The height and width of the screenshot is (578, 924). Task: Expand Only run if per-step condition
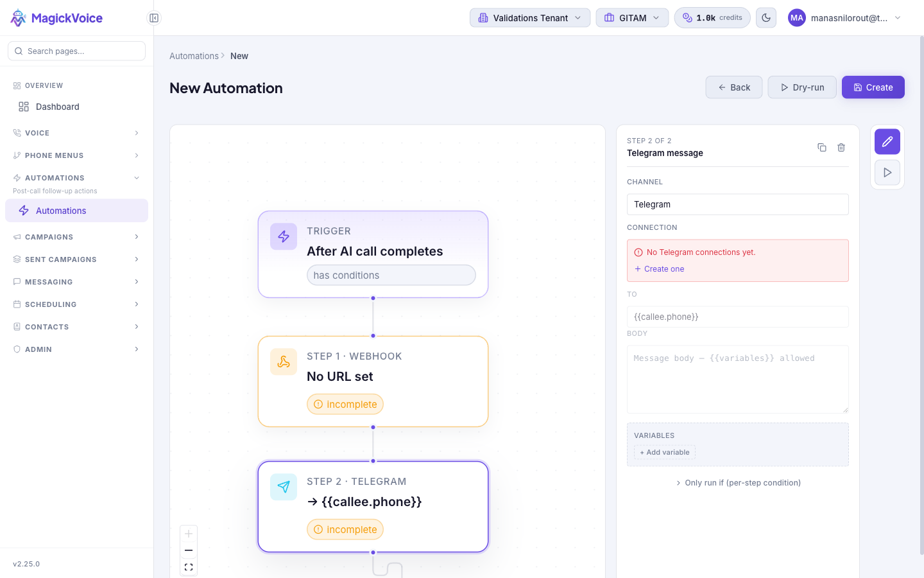click(x=738, y=483)
